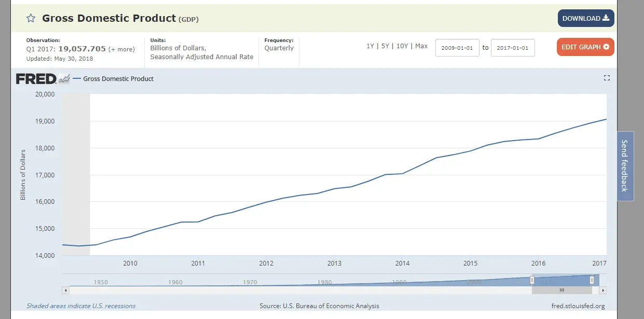Show the Max date range
Viewport: 644px width, 319px height.
pyautogui.click(x=421, y=46)
